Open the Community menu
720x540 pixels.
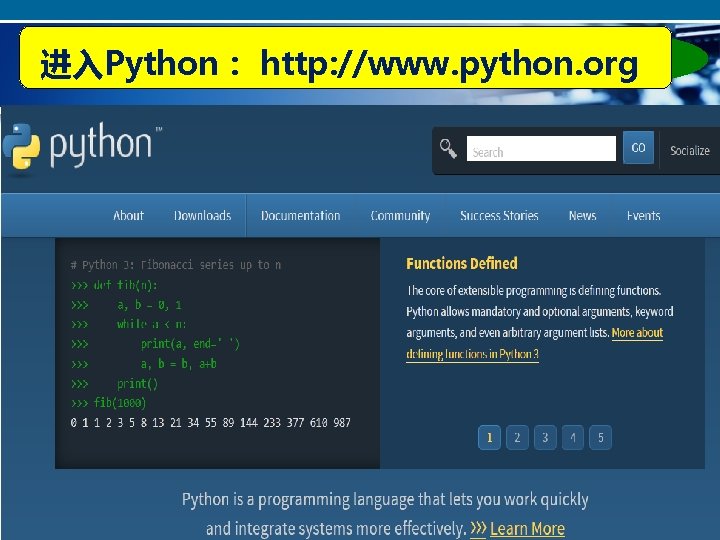tap(400, 216)
